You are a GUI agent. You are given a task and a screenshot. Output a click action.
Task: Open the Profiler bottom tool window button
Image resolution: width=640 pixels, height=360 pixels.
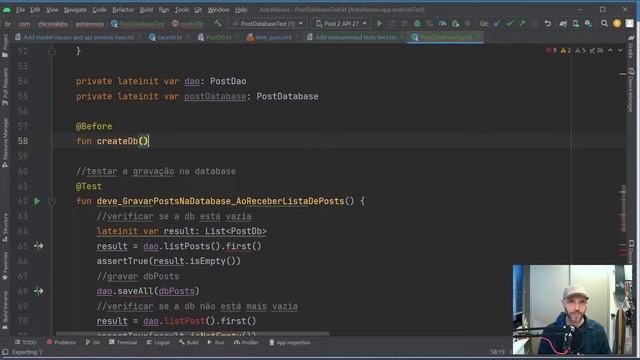tap(246, 342)
